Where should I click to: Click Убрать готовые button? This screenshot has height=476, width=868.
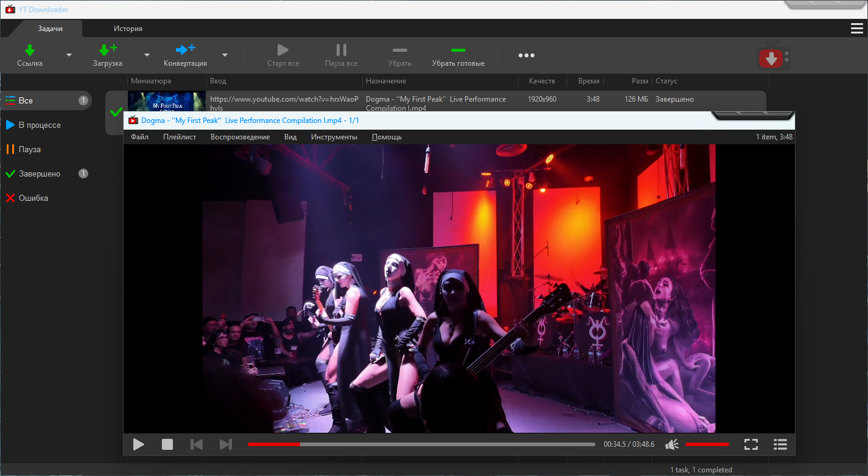(458, 56)
